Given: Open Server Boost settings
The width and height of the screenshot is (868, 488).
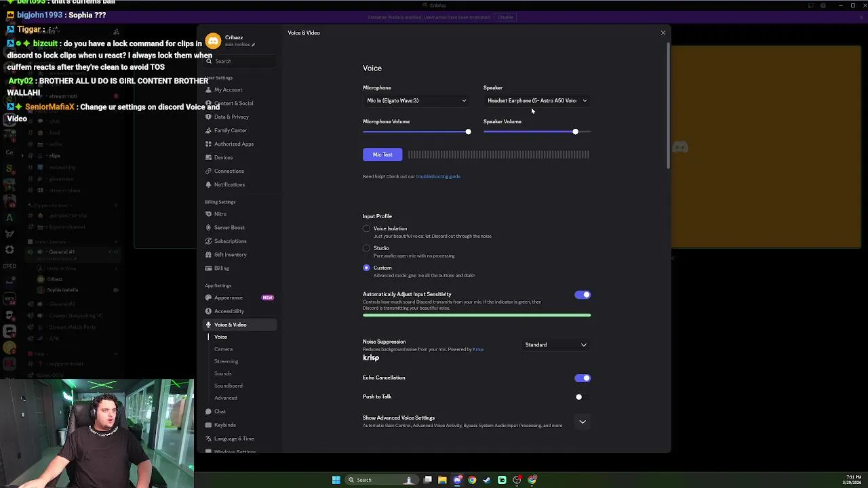Looking at the screenshot, I should click(239, 228).
